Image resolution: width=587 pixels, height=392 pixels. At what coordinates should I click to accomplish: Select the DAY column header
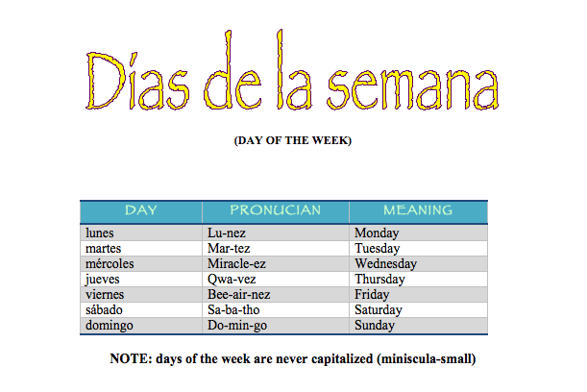(x=141, y=210)
